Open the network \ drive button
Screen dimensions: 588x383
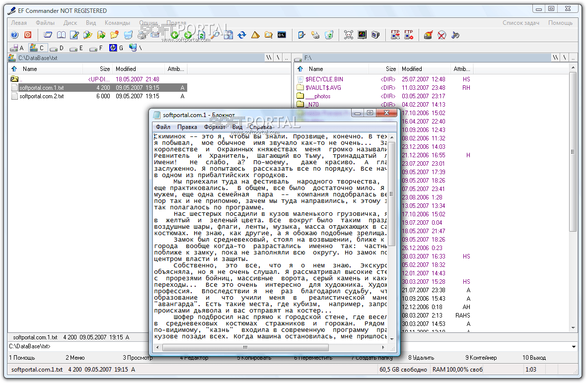(136, 48)
